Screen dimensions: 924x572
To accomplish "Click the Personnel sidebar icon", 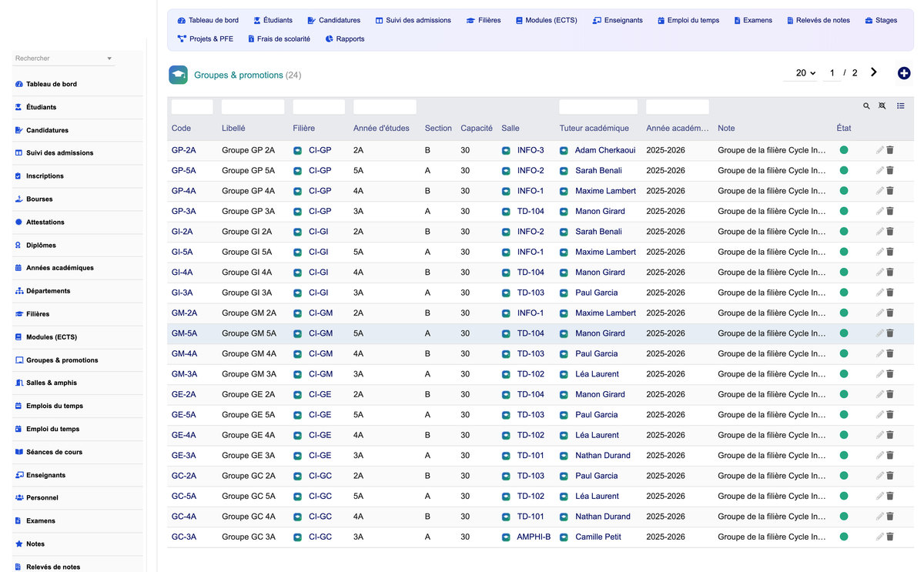I will 19,497.
